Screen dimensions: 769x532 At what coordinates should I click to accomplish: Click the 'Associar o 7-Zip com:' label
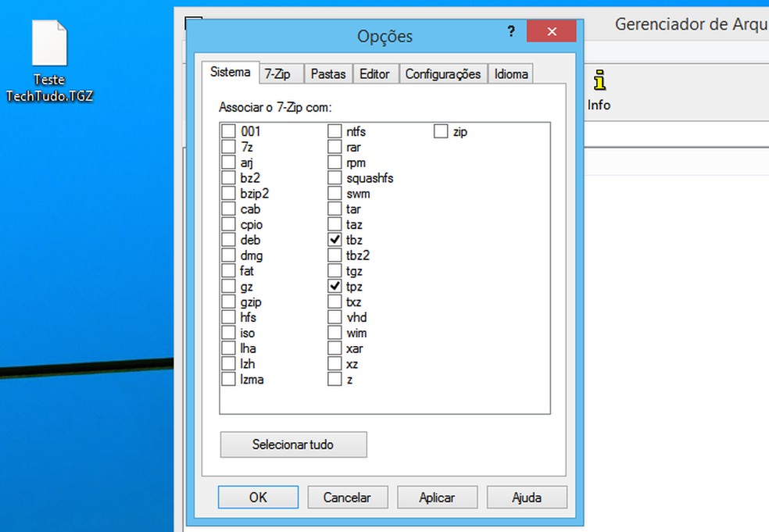coord(275,107)
